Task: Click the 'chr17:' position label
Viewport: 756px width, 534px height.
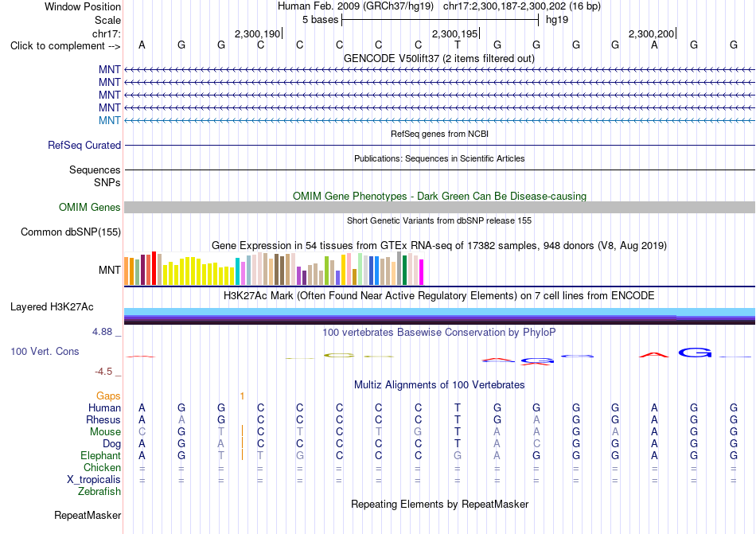Action: [x=107, y=33]
